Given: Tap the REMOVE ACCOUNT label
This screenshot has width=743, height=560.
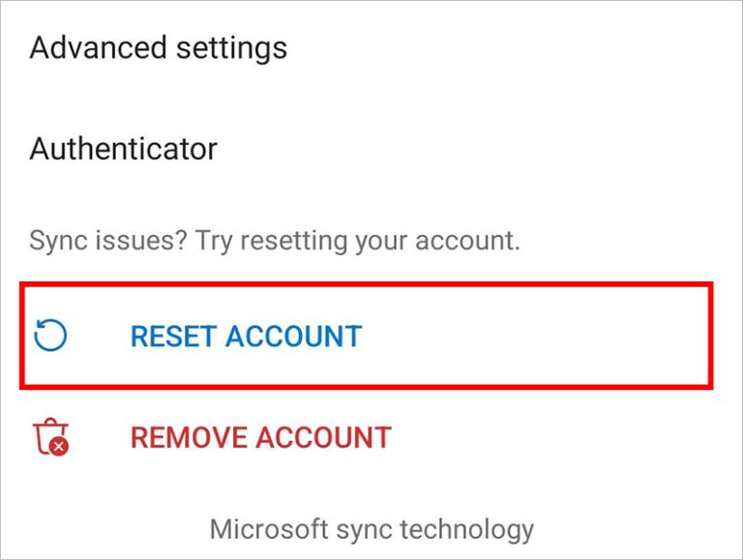Looking at the screenshot, I should (x=260, y=437).
